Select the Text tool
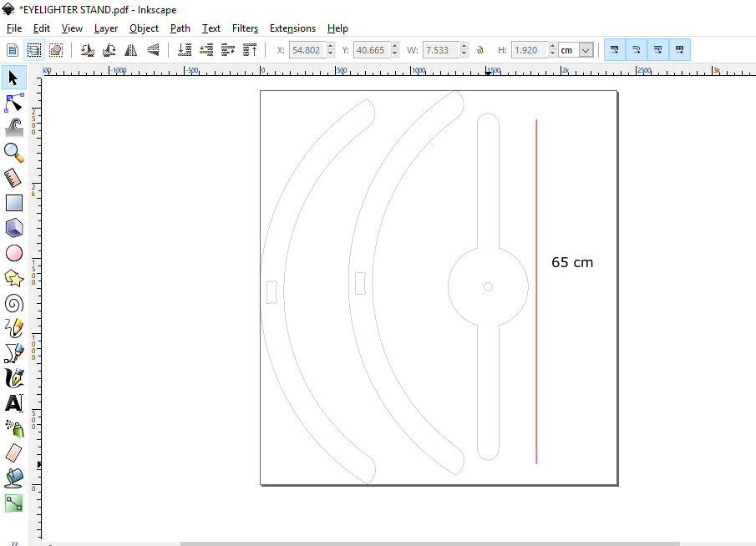Image resolution: width=756 pixels, height=546 pixels. tap(13, 402)
